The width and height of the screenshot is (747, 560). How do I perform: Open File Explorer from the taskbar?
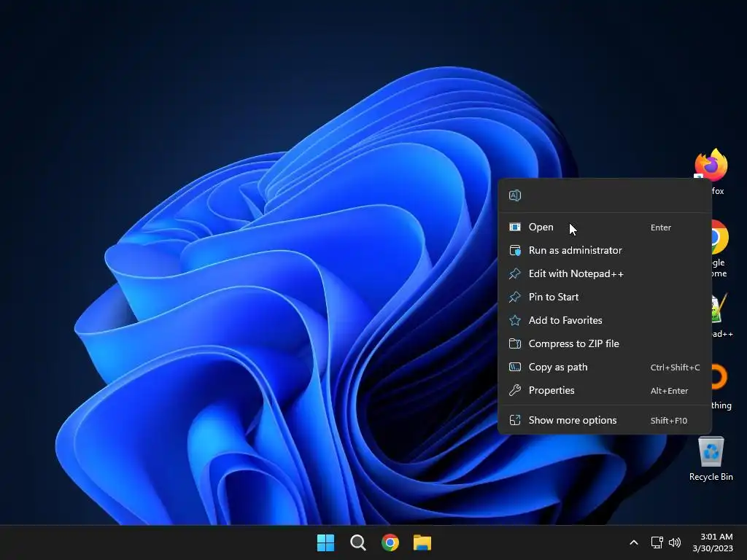[x=422, y=542]
